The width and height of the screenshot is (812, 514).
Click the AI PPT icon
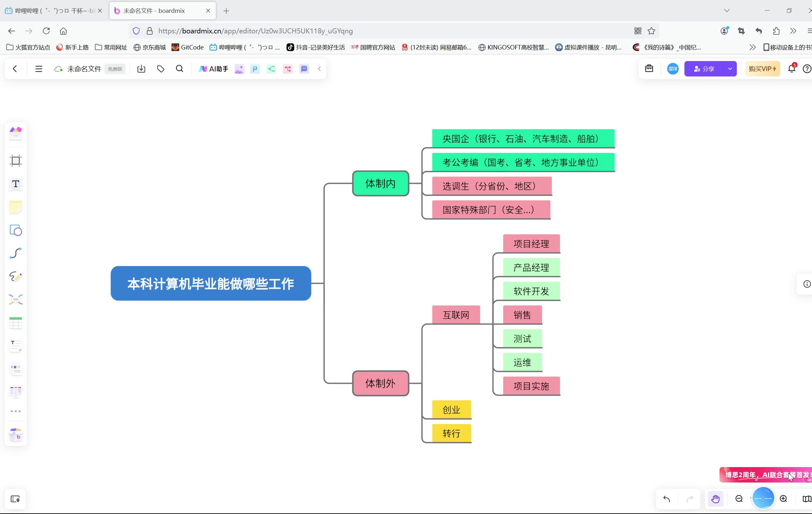255,69
